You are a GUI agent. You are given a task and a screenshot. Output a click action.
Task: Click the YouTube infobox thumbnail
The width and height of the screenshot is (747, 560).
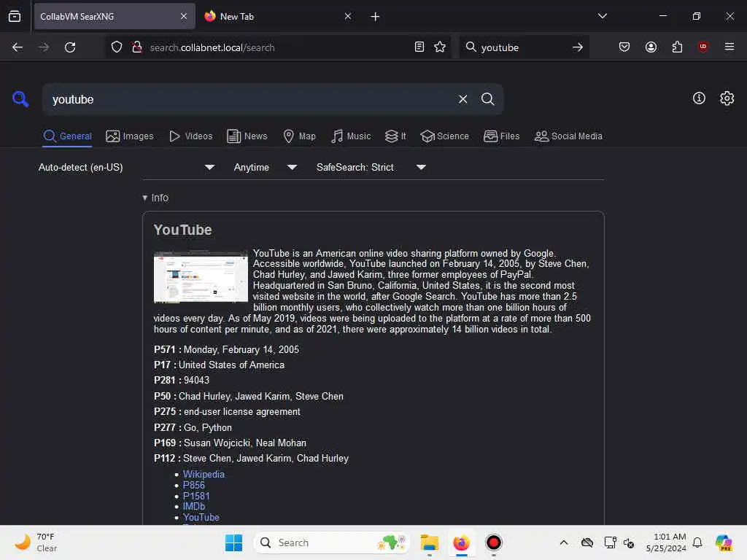click(201, 276)
